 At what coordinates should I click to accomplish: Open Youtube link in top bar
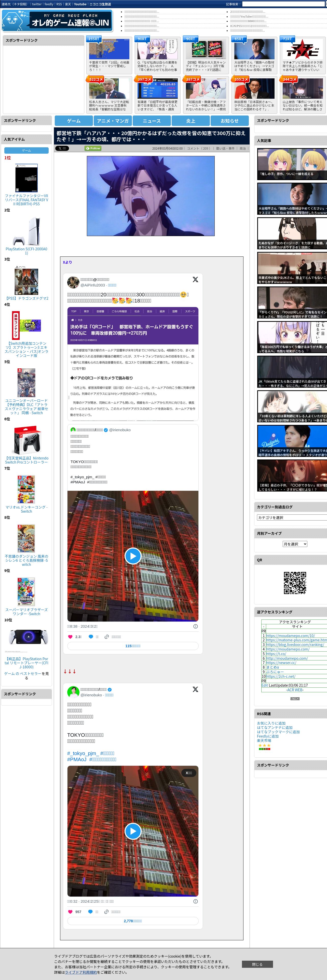[80, 4]
